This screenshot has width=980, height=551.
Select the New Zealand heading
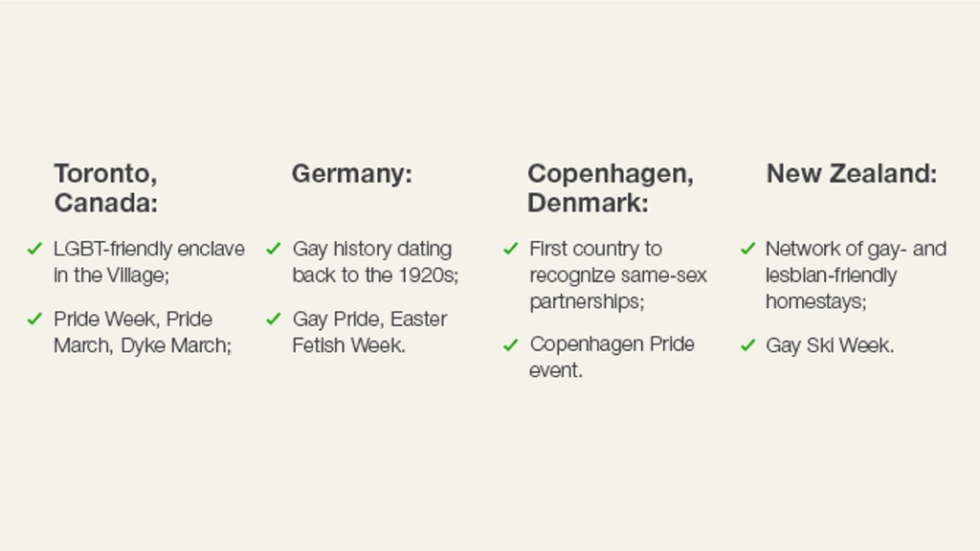coord(852,174)
